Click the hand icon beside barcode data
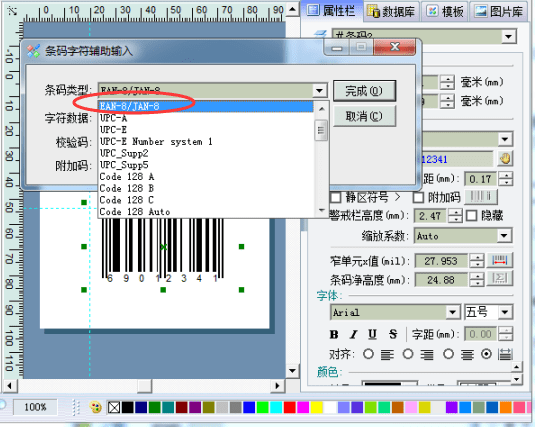Image resolution: width=535 pixels, height=427 pixels. pyautogui.click(x=505, y=159)
